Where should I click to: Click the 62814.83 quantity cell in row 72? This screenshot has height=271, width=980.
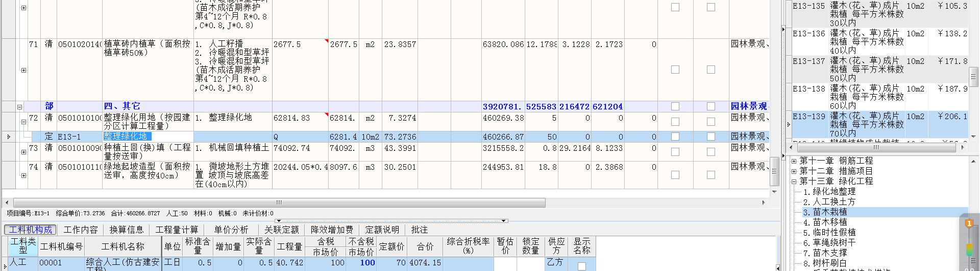point(300,122)
